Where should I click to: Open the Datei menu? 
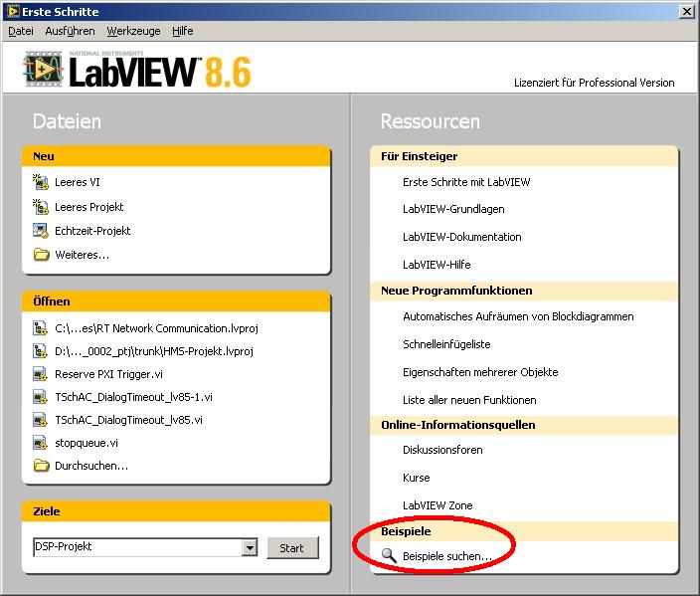[x=21, y=31]
